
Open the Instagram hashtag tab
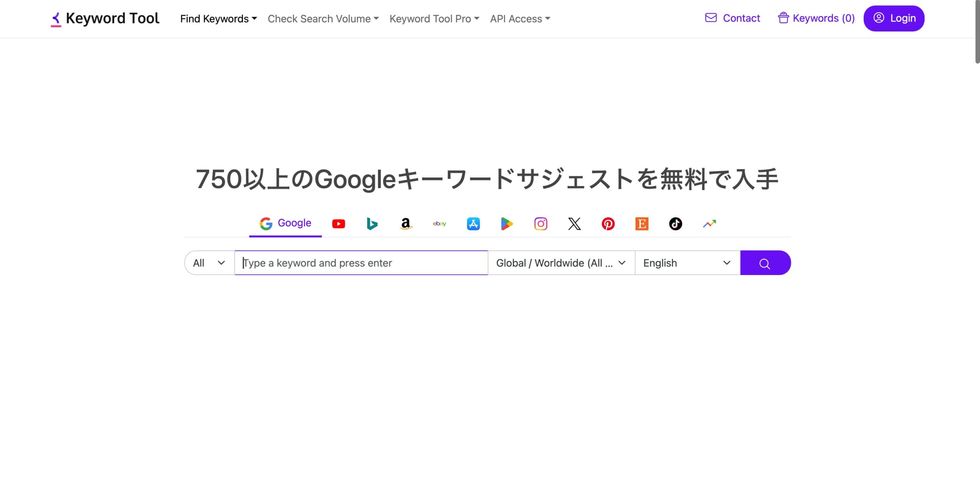point(541,224)
